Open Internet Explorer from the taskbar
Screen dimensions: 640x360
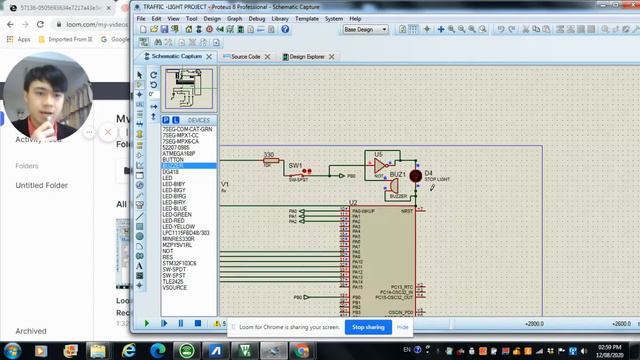(129, 351)
